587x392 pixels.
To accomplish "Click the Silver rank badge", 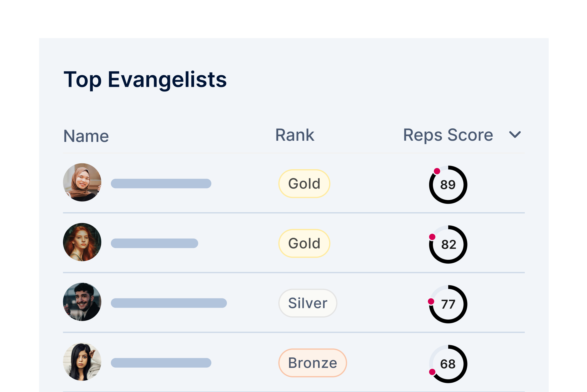I will 308,303.
